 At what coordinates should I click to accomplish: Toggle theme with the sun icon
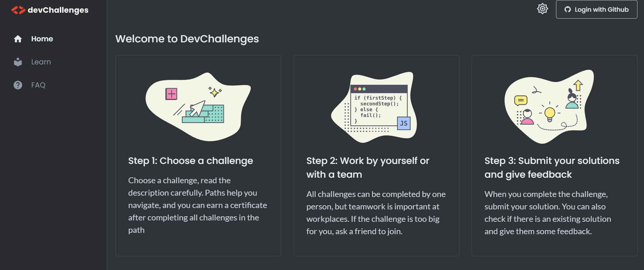coord(543,9)
